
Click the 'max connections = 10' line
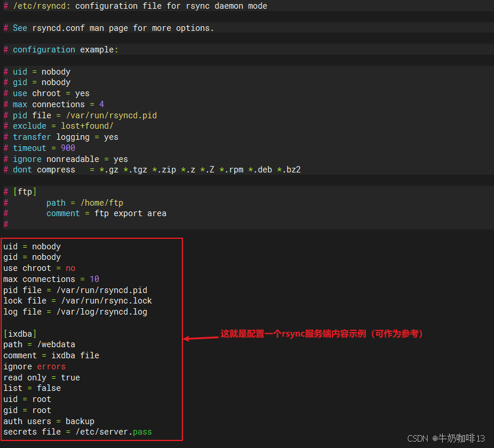click(51, 279)
